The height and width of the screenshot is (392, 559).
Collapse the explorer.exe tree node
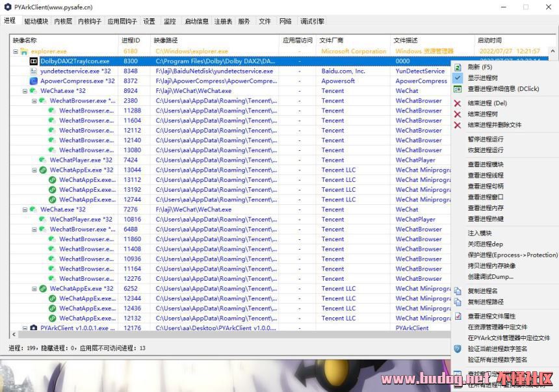(16, 51)
